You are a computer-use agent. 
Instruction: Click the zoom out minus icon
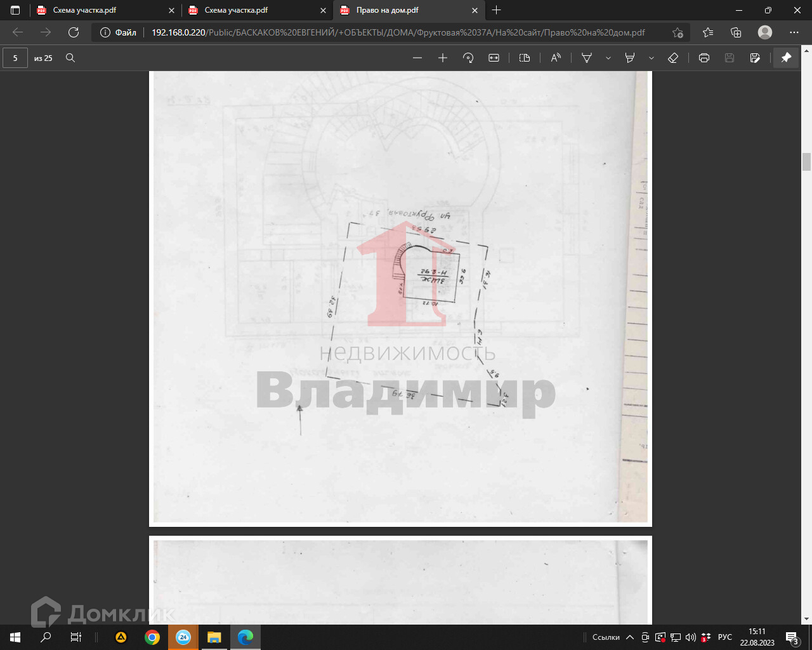click(x=417, y=58)
